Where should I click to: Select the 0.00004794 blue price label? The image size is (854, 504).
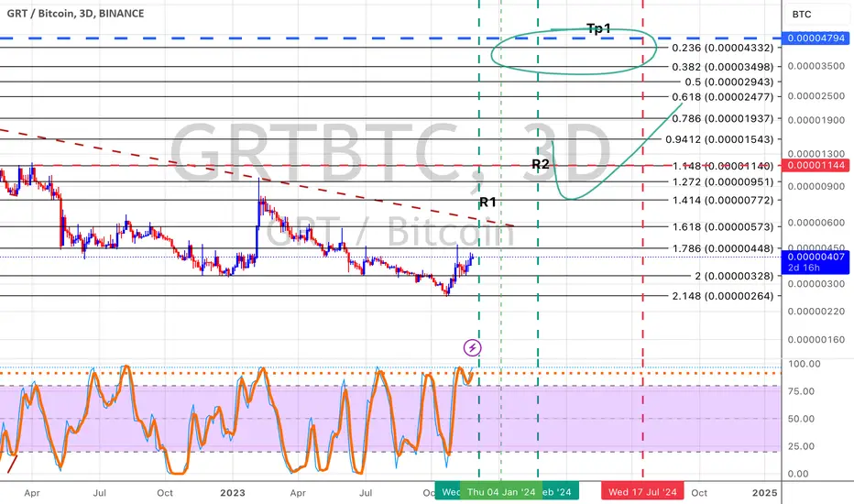(x=816, y=38)
